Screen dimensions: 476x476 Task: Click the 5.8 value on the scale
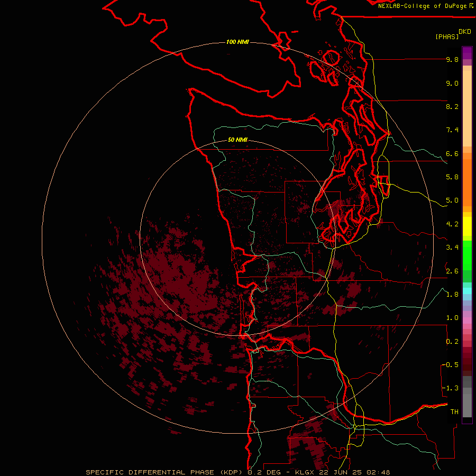click(452, 177)
